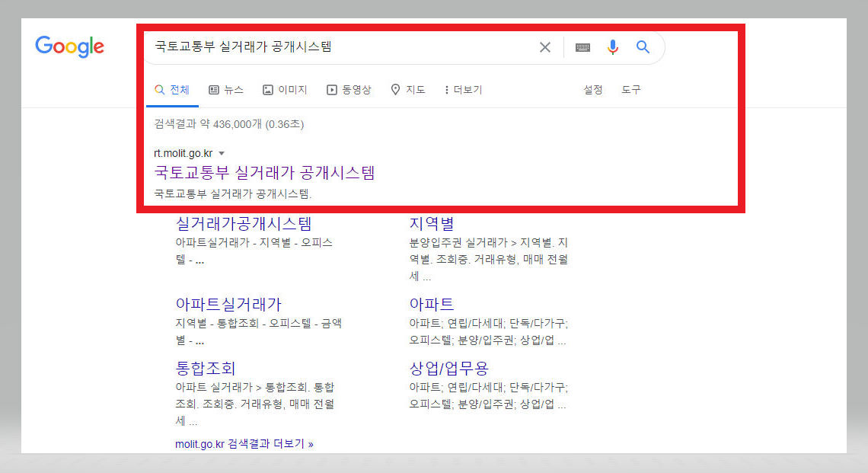Expand dropdown arrow beside rt.molit.go.kr

[222, 153]
